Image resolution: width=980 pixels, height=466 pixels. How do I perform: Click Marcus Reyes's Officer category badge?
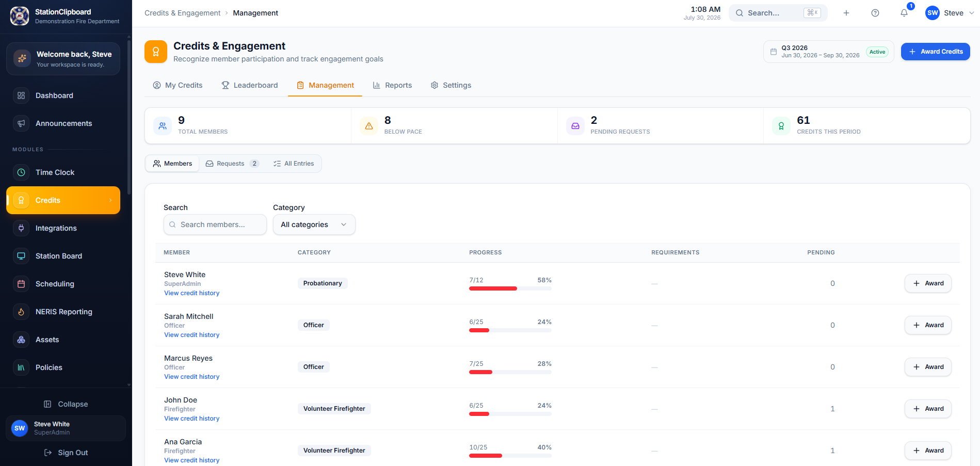pos(314,367)
